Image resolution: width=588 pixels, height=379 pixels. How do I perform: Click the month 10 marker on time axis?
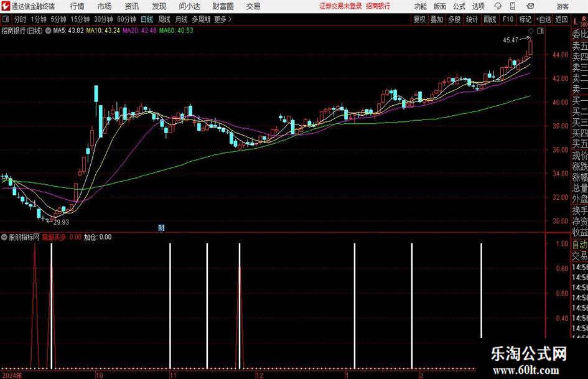pos(99,375)
